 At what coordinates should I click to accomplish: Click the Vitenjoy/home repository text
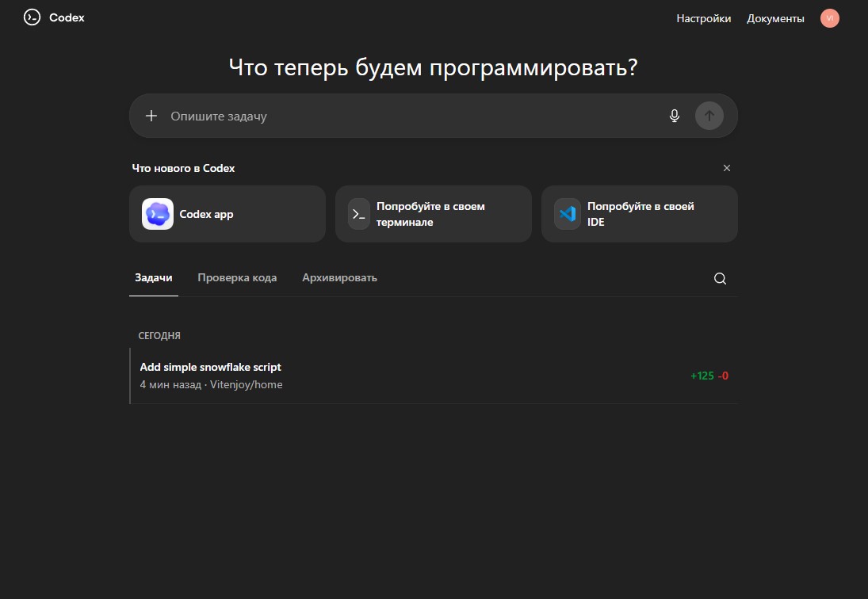[247, 384]
